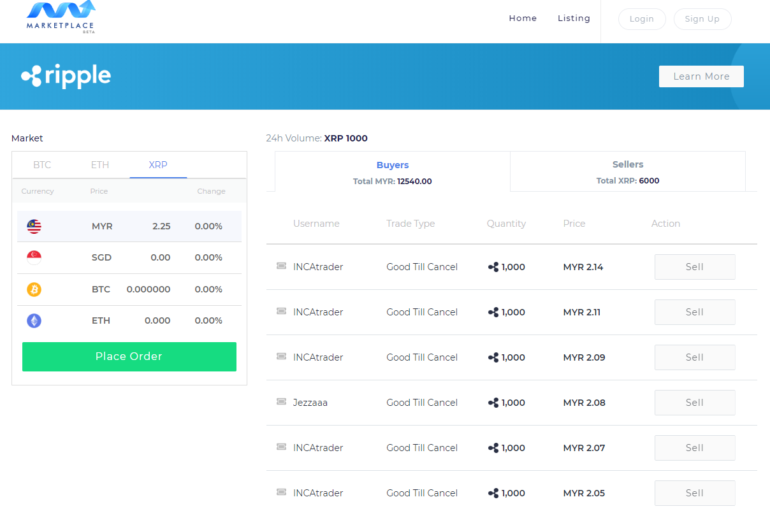
Task: Sell to order at MYR 2.11
Action: pos(695,312)
